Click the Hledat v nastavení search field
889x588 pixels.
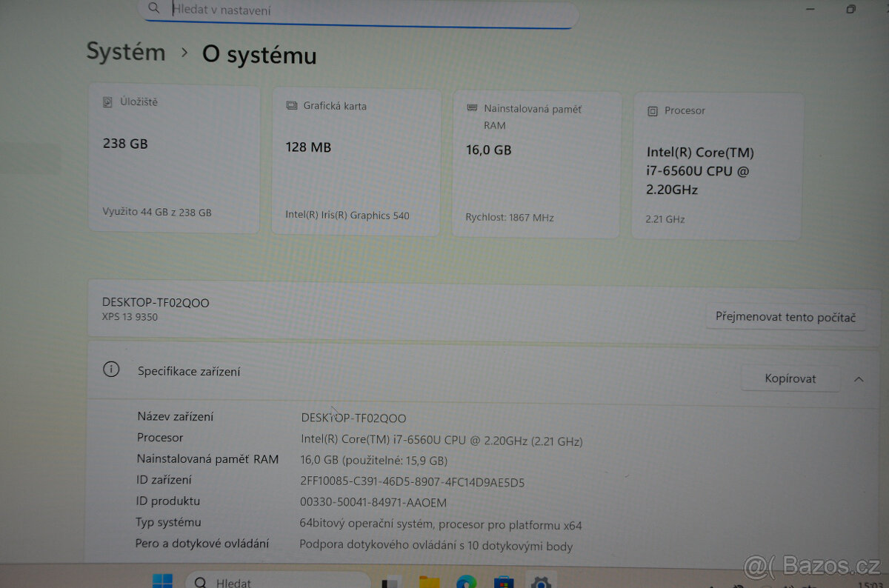333,10
